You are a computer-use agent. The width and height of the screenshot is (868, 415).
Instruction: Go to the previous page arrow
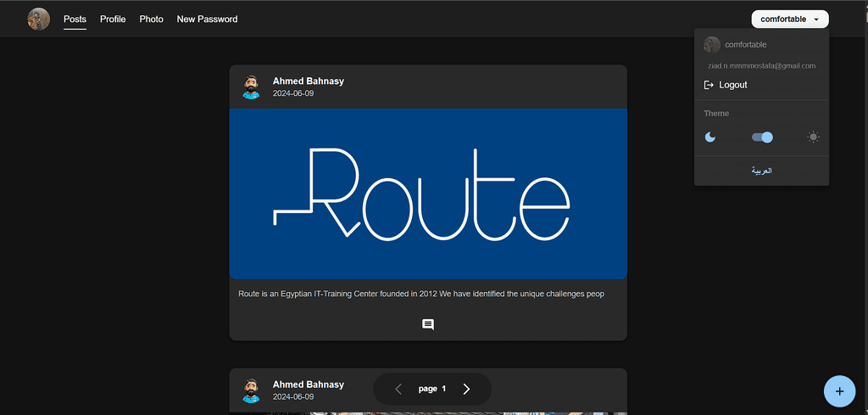pos(398,389)
